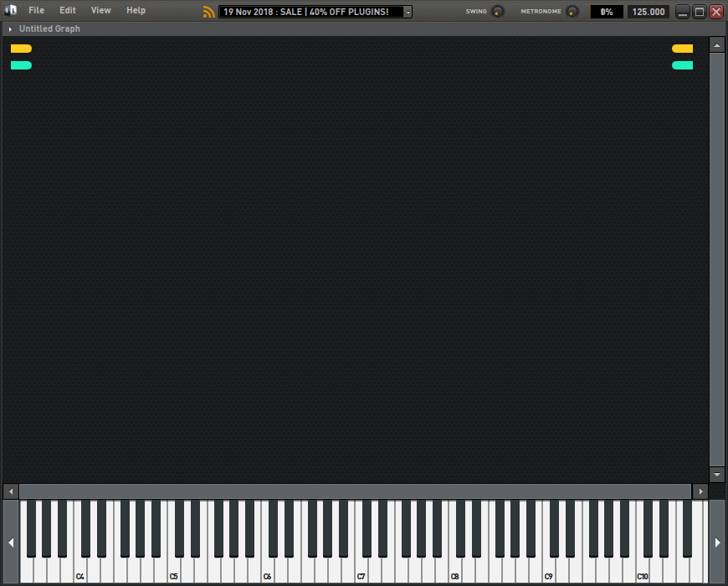
Task: Open the View menu
Action: [x=100, y=10]
